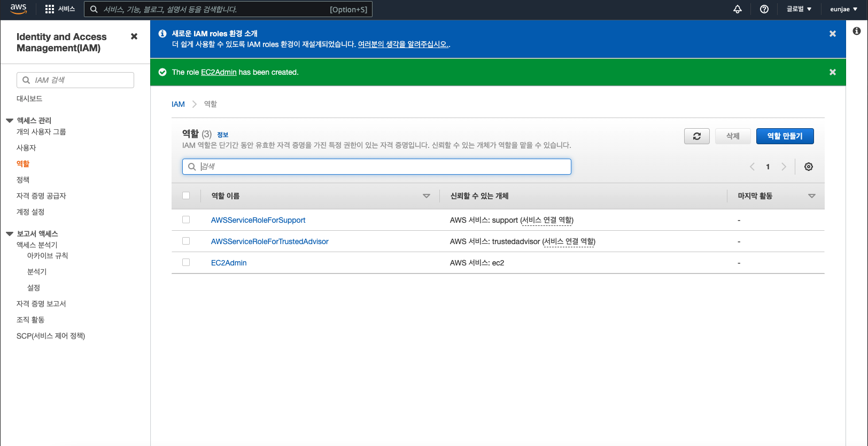Click the info icon in blue banner
Viewport: 868px width, 446px height.
pyautogui.click(x=162, y=34)
